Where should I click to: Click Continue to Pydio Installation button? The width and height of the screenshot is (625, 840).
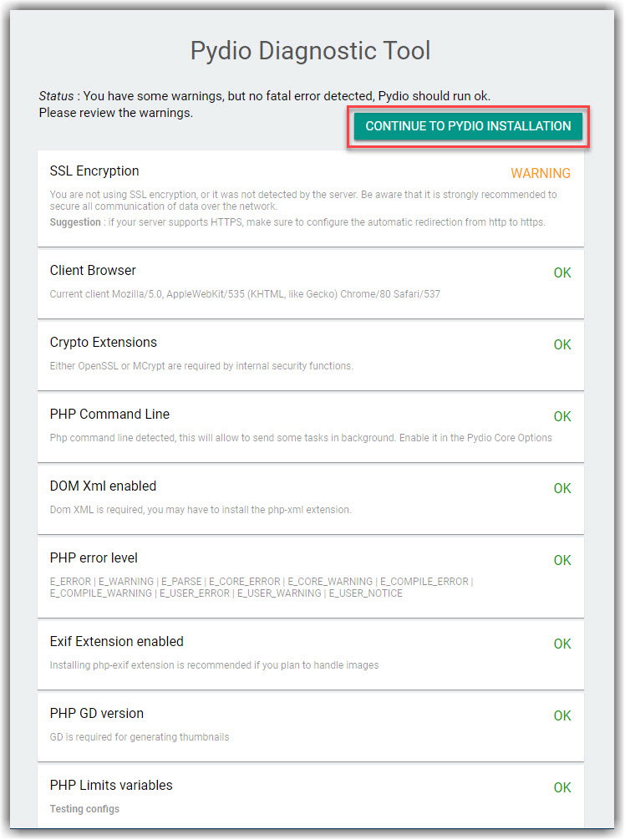pyautogui.click(x=468, y=126)
